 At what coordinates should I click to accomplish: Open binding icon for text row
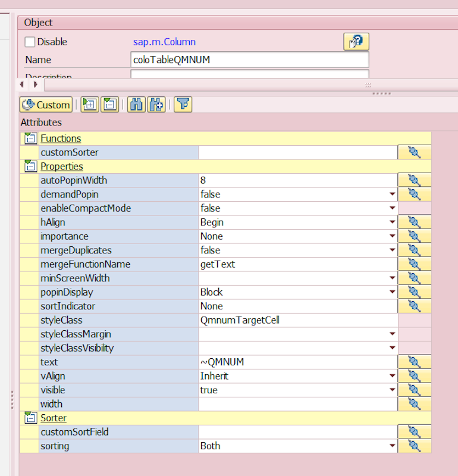point(415,362)
